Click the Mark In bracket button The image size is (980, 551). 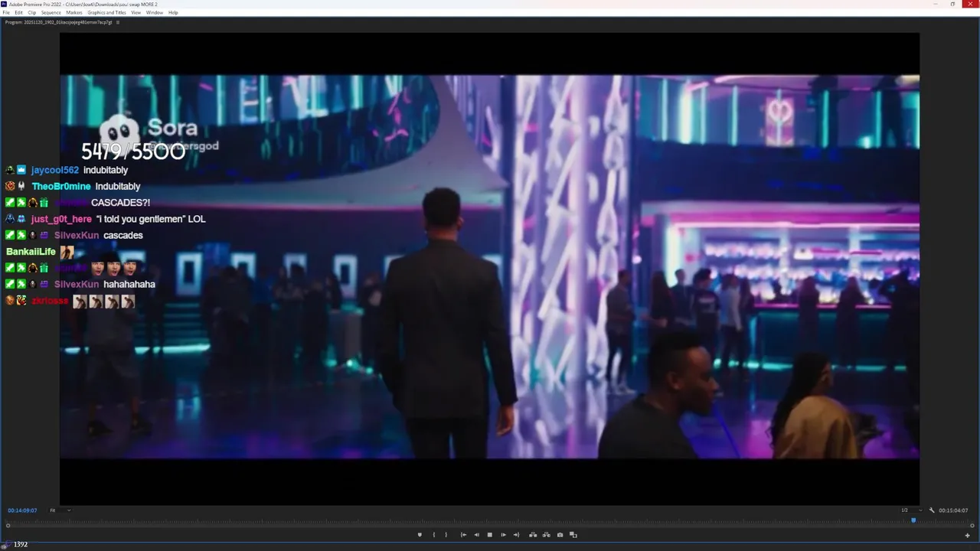coord(434,535)
